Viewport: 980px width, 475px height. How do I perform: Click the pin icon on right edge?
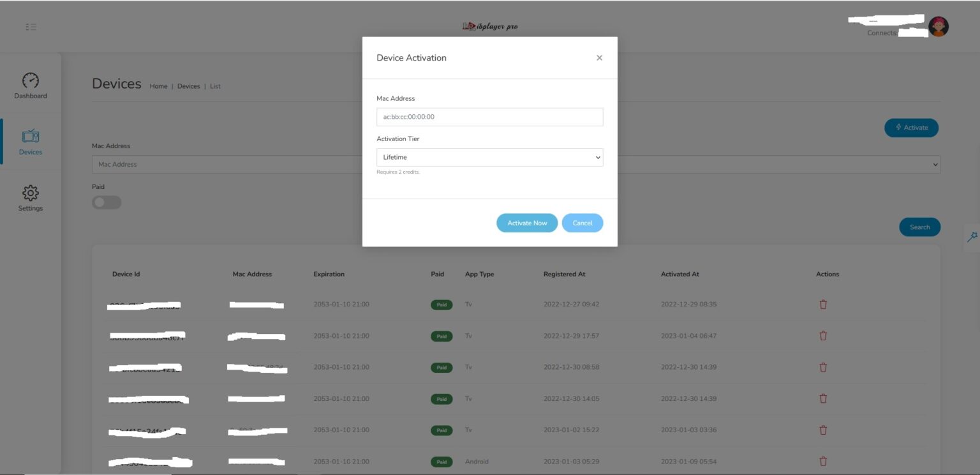972,237
